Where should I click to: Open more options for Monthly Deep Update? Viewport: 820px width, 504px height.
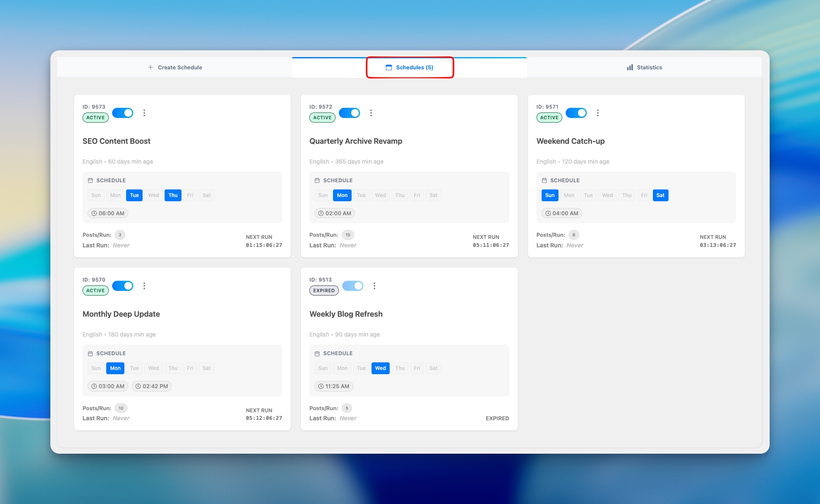pos(144,286)
